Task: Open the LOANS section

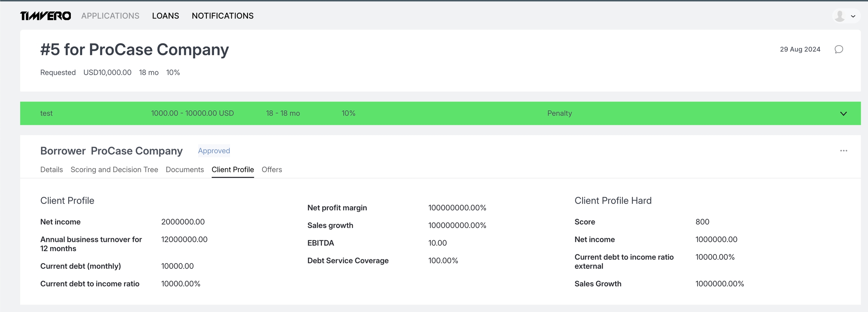Action: 165,16
